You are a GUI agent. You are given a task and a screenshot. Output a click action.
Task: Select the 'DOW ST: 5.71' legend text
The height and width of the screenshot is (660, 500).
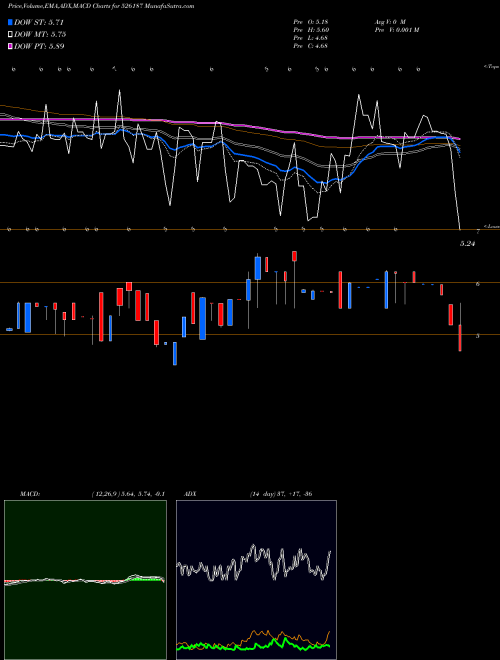click(39, 22)
